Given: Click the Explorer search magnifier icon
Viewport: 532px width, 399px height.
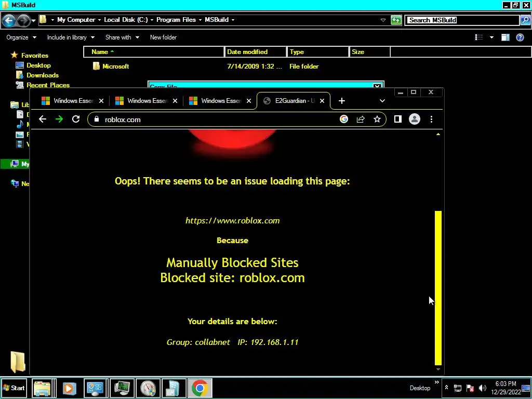Looking at the screenshot, I should point(525,20).
